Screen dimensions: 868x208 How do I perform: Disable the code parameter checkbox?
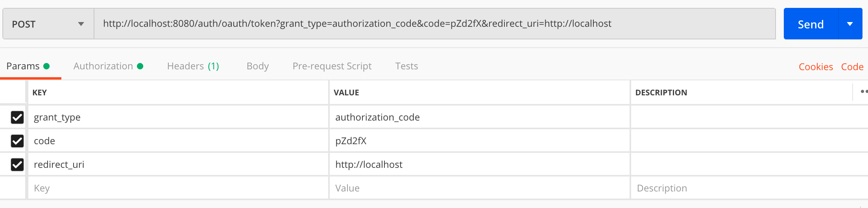coord(17,141)
